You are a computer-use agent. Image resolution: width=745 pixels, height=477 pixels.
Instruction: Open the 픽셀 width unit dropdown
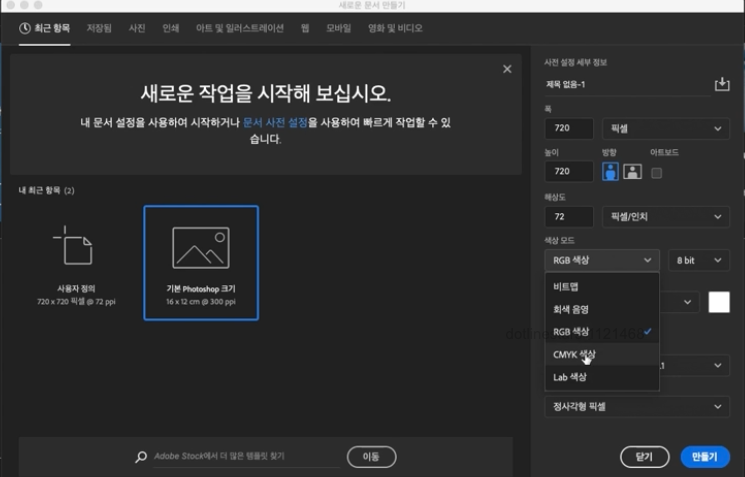666,129
